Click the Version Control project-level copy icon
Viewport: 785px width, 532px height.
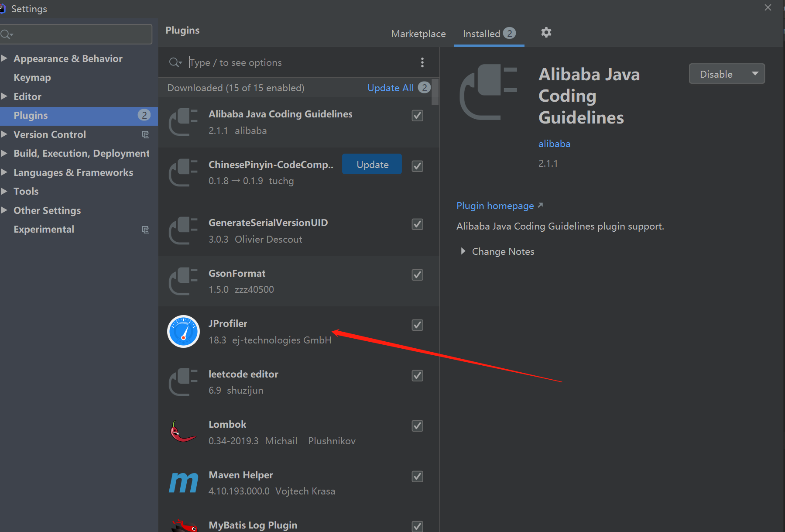[x=146, y=134]
